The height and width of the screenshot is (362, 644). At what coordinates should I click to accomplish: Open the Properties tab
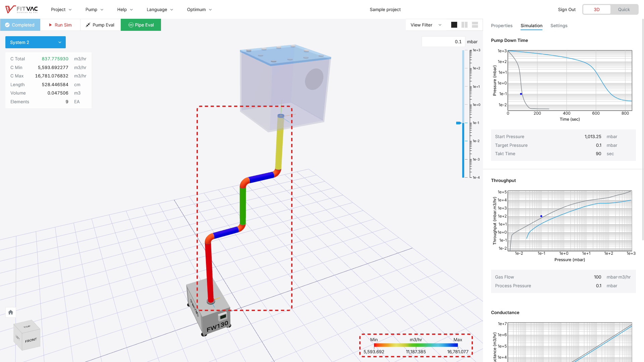pyautogui.click(x=501, y=25)
